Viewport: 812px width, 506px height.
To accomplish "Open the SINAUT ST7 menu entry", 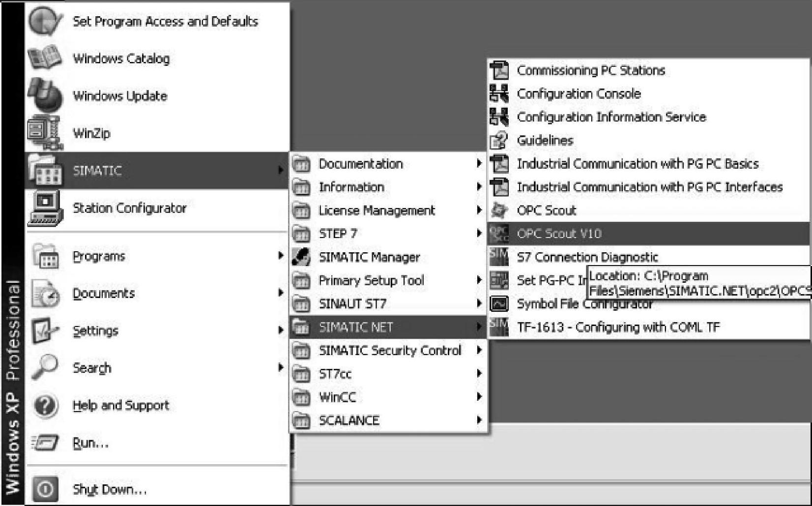I will pyautogui.click(x=388, y=304).
